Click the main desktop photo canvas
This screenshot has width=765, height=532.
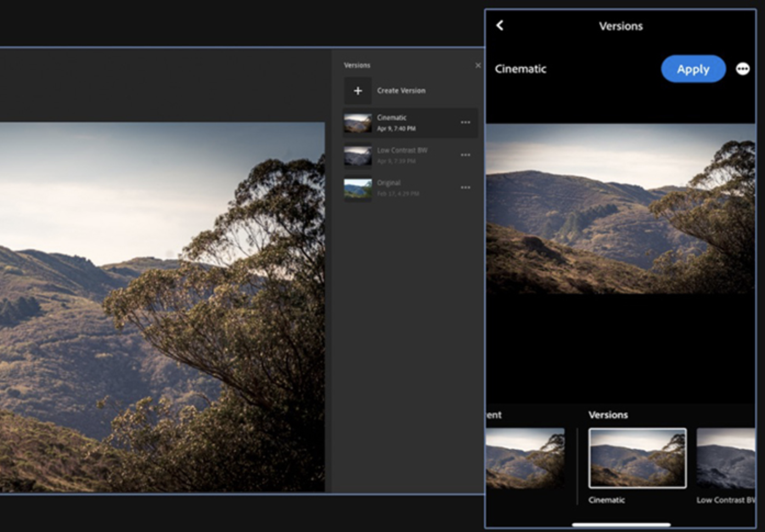(162, 307)
